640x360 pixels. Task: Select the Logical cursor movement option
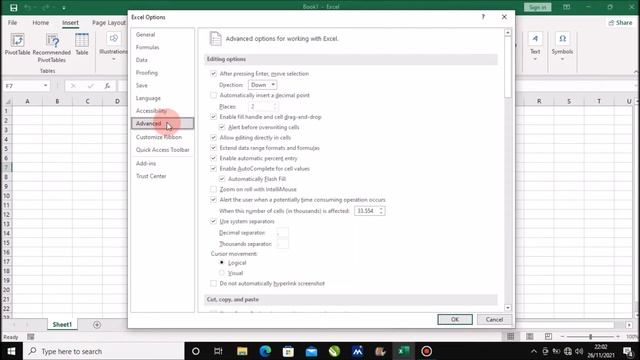[222, 262]
